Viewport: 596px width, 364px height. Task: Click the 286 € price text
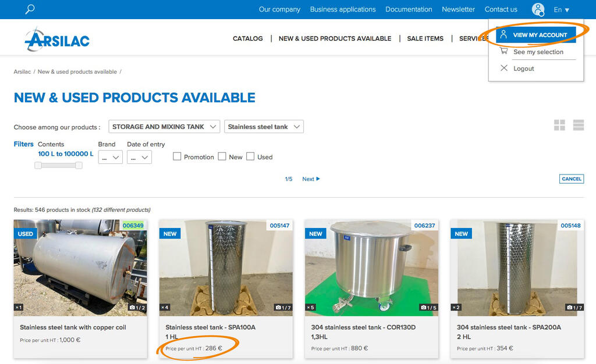214,348
